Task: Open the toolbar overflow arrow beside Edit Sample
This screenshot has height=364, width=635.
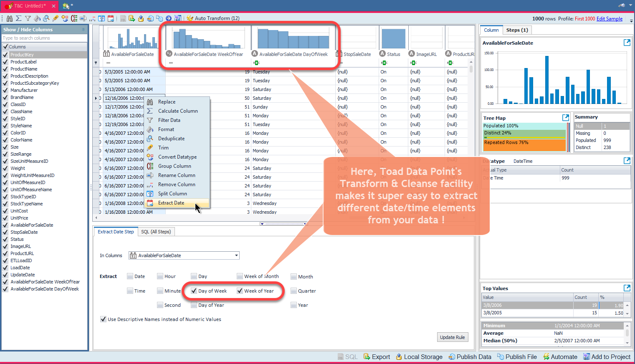Action: point(631,20)
